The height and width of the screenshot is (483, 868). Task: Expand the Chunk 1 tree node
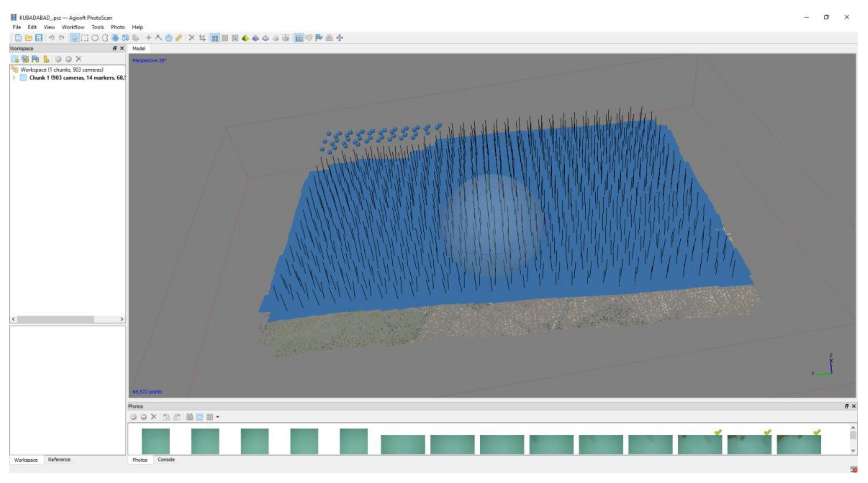click(x=14, y=78)
